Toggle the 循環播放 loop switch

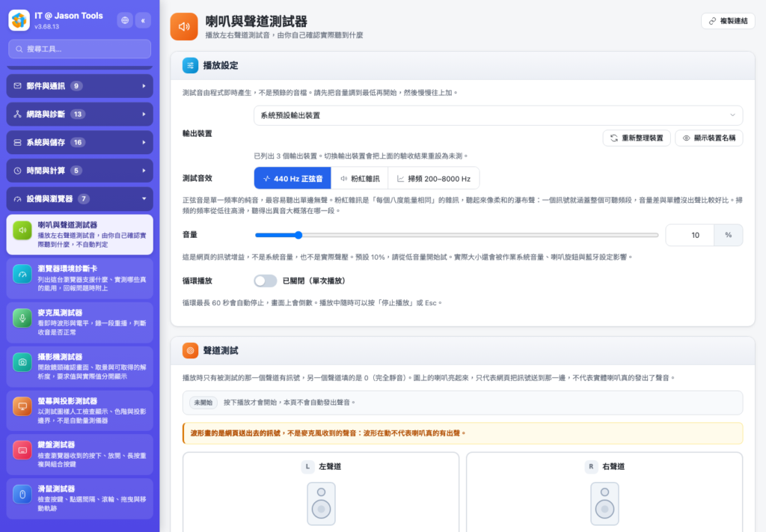click(x=266, y=281)
